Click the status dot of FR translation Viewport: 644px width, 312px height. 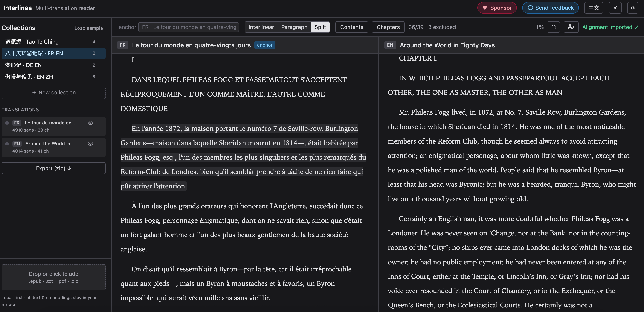pos(7,123)
